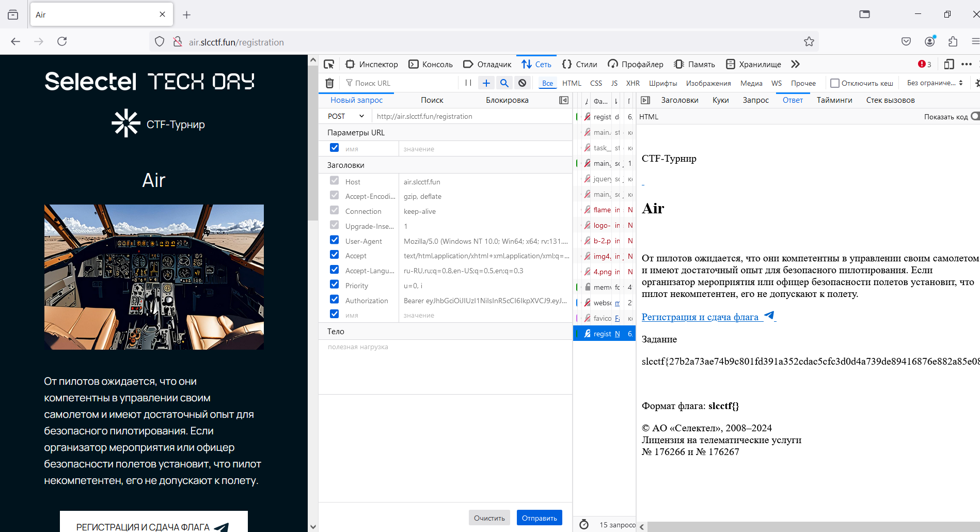Screen dimensions: 980x532
Task: Collapse the side request panel icon
Action: 564,100
